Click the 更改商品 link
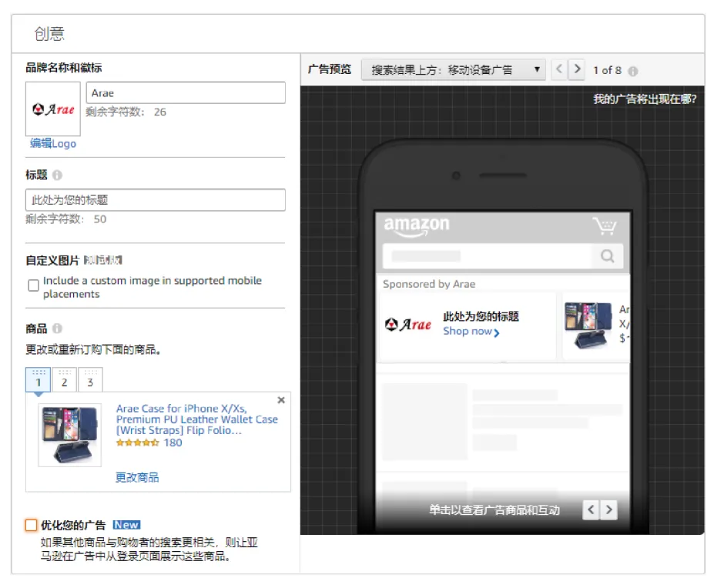This screenshot has height=588, width=714. 137,477
